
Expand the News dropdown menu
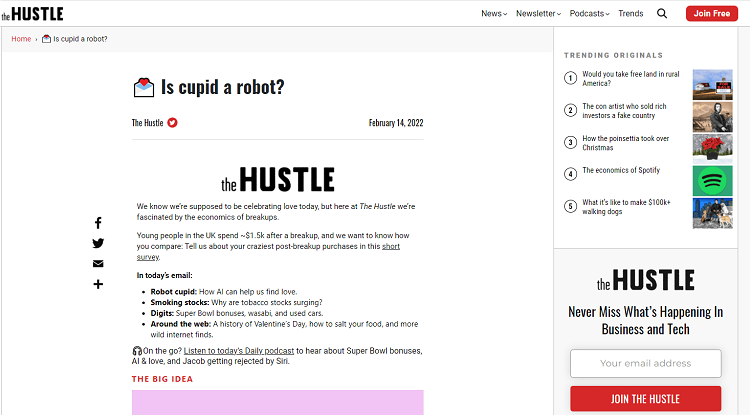[494, 13]
